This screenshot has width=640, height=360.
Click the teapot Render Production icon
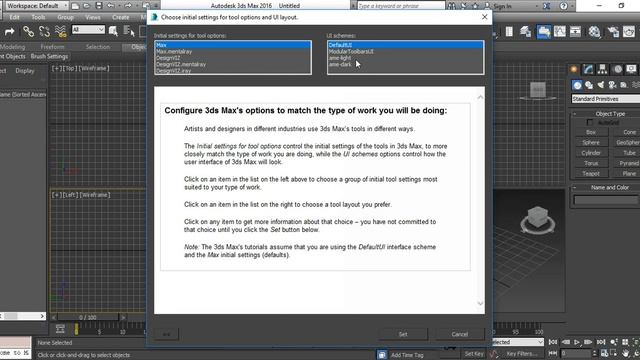coord(629,31)
